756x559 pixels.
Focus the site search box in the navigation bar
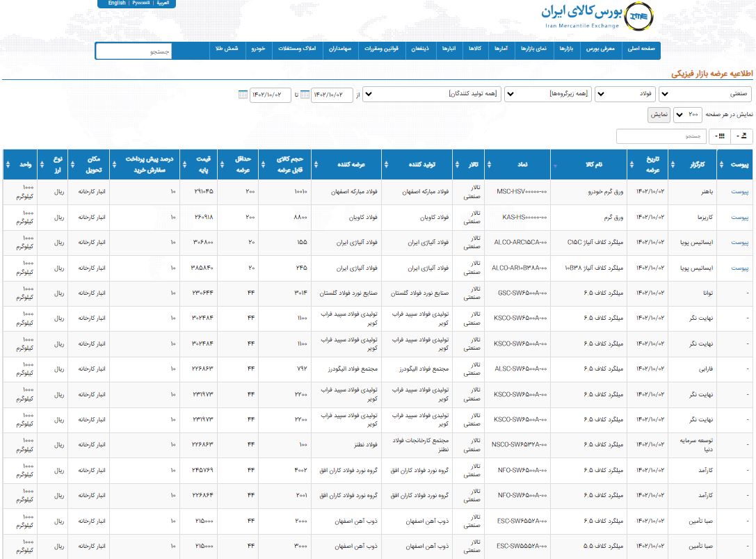point(134,51)
